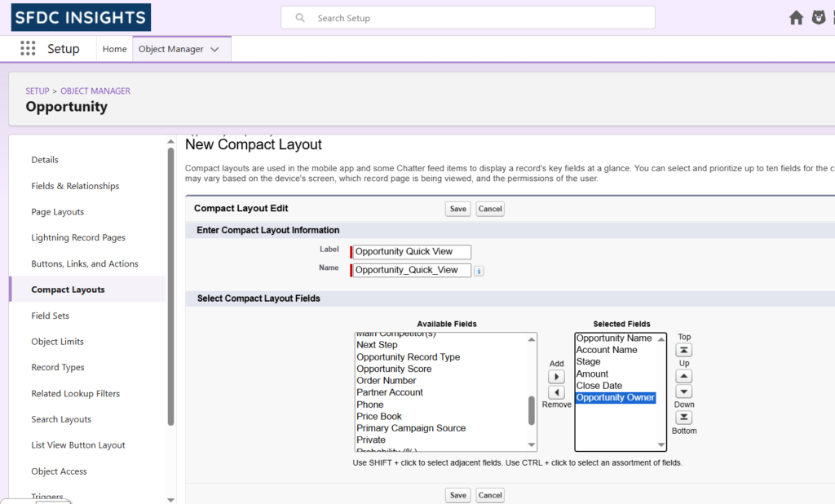Viewport: 835px width, 504px height.
Task: Click the Name field info icon
Action: coord(479,271)
